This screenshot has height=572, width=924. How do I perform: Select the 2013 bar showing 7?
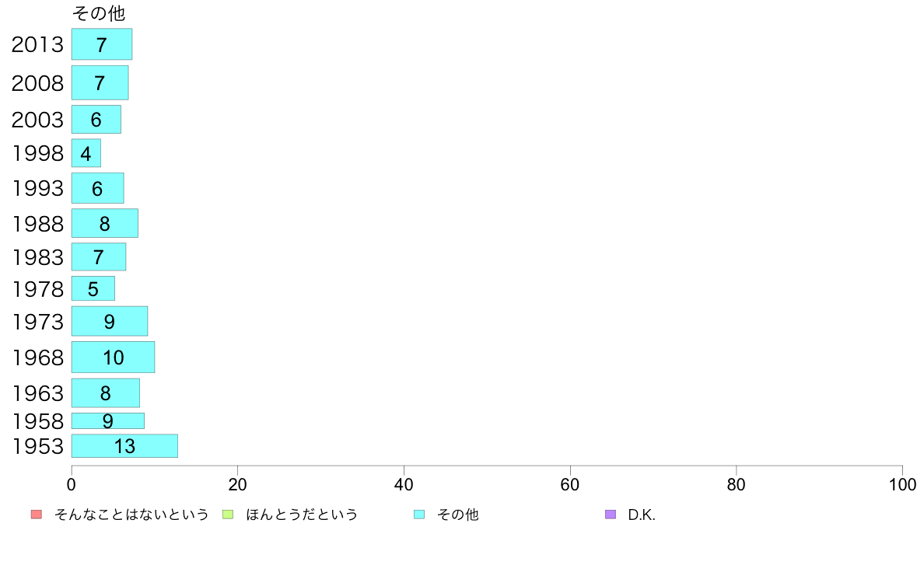tap(102, 44)
